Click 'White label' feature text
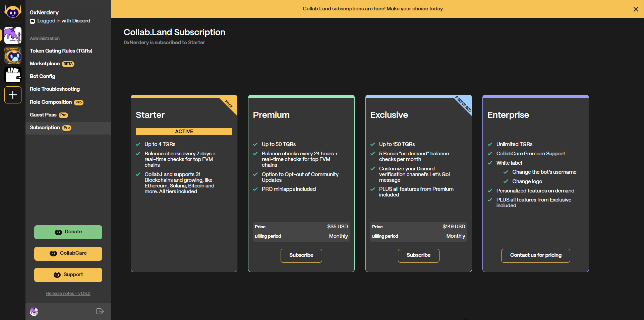The image size is (644, 320). click(509, 163)
